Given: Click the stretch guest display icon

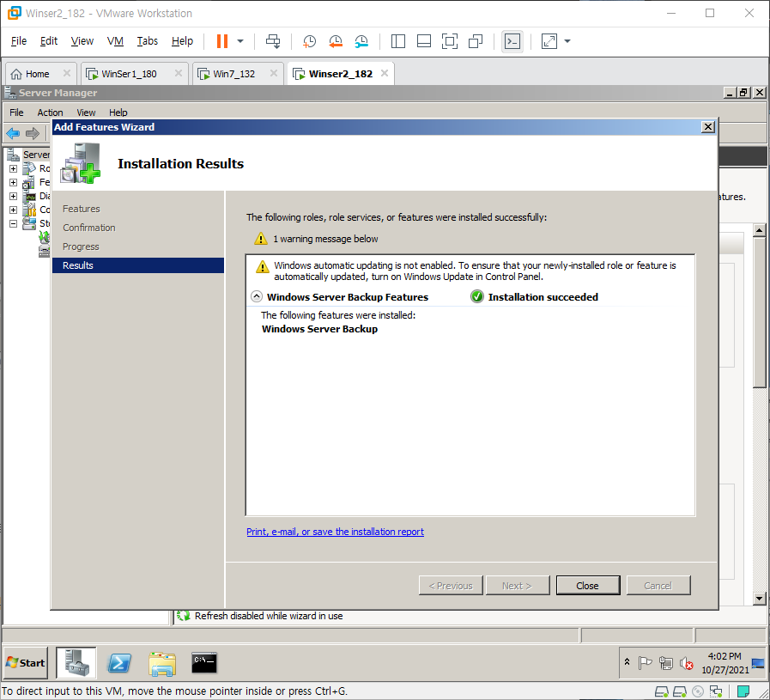Looking at the screenshot, I should pos(549,41).
